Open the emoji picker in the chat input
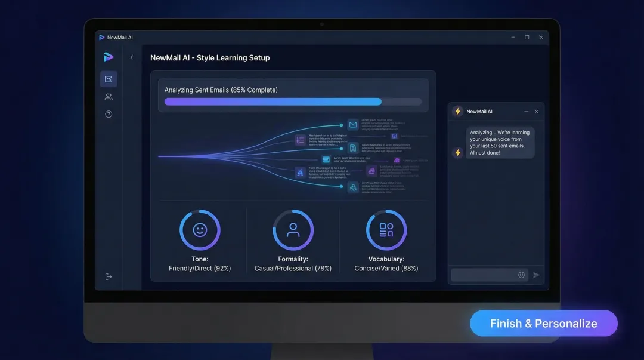 [521, 275]
